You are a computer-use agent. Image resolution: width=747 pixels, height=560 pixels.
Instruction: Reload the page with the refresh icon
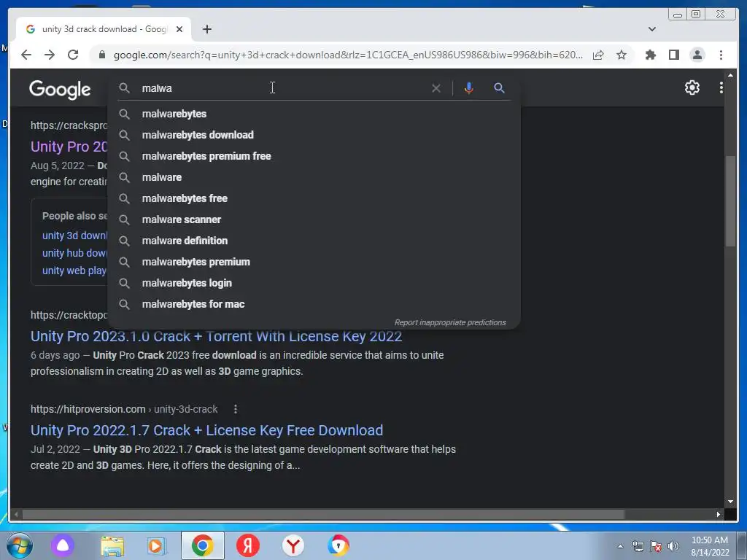point(73,55)
